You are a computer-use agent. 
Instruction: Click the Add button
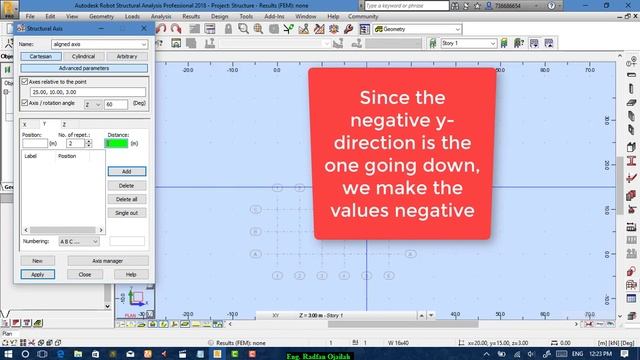tap(127, 171)
